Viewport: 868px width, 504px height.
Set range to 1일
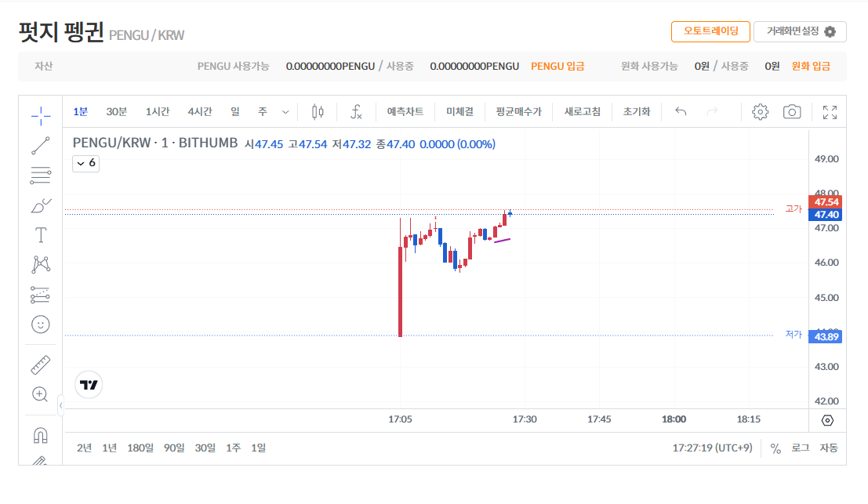259,448
